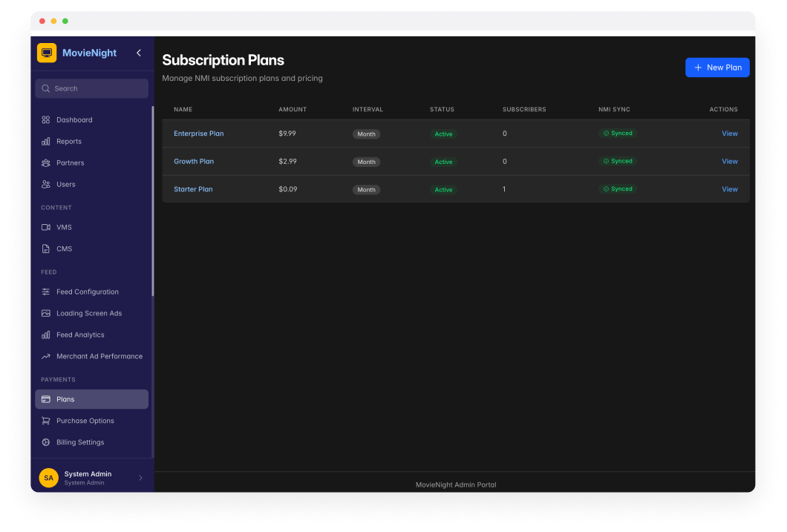Click the Starter Plan subscriber count 1
Image resolution: width=787 pixels, height=532 pixels.
tap(504, 189)
